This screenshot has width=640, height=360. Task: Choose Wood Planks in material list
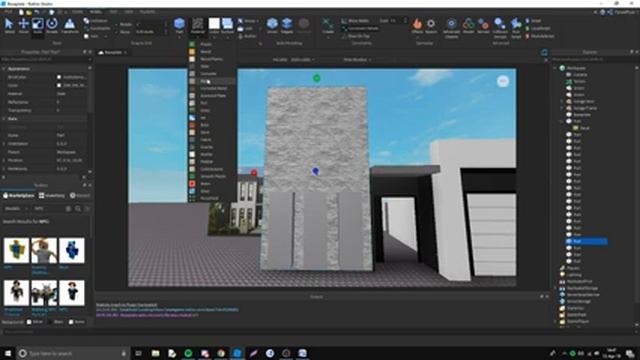tap(211, 59)
